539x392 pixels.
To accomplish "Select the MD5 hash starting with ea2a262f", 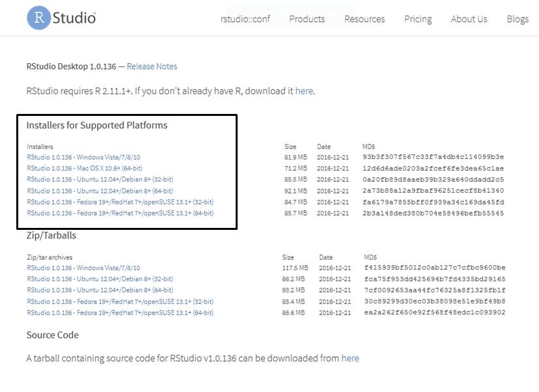I will tap(435, 312).
